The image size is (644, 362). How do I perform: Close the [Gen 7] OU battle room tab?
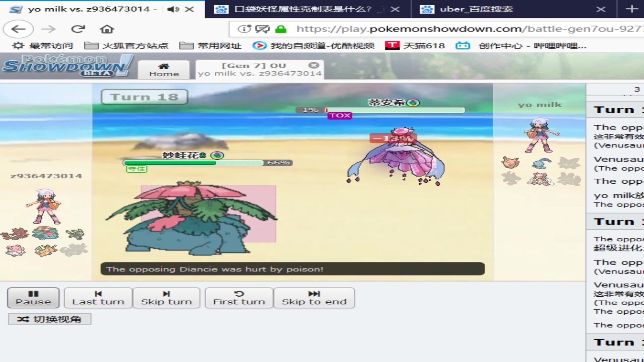pyautogui.click(x=314, y=65)
